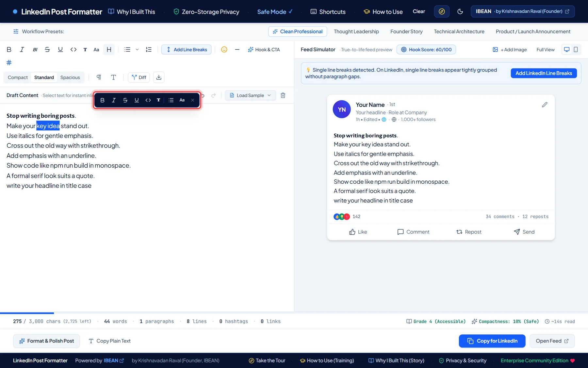Select the Thought Leadership preset

[356, 32]
